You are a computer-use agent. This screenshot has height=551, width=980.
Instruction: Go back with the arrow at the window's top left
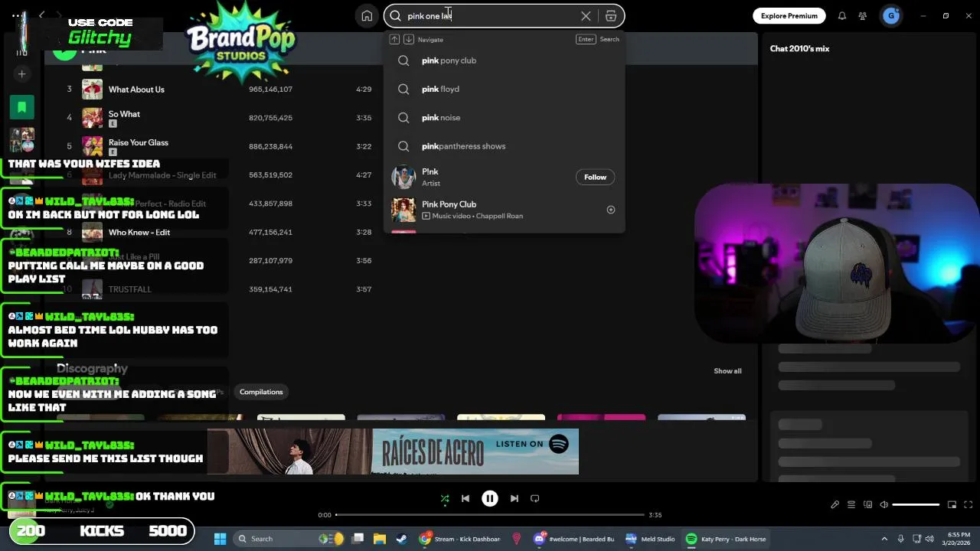coord(42,15)
